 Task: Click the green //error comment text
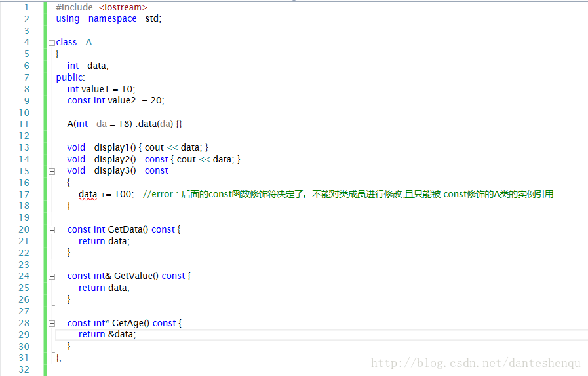(x=347, y=194)
